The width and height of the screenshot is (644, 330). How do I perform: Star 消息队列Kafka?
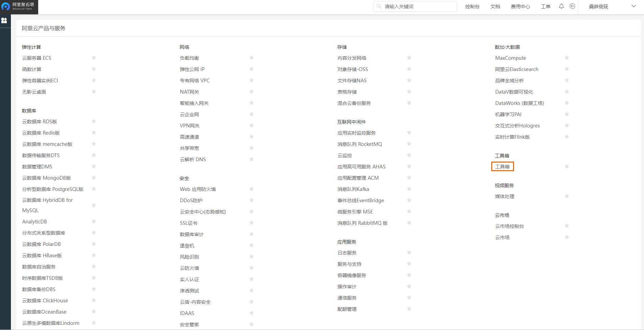(x=409, y=189)
